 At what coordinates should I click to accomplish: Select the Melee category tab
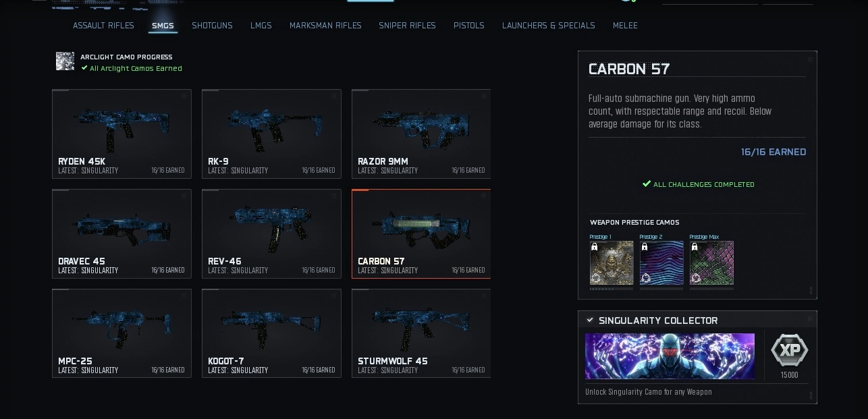pyautogui.click(x=625, y=26)
